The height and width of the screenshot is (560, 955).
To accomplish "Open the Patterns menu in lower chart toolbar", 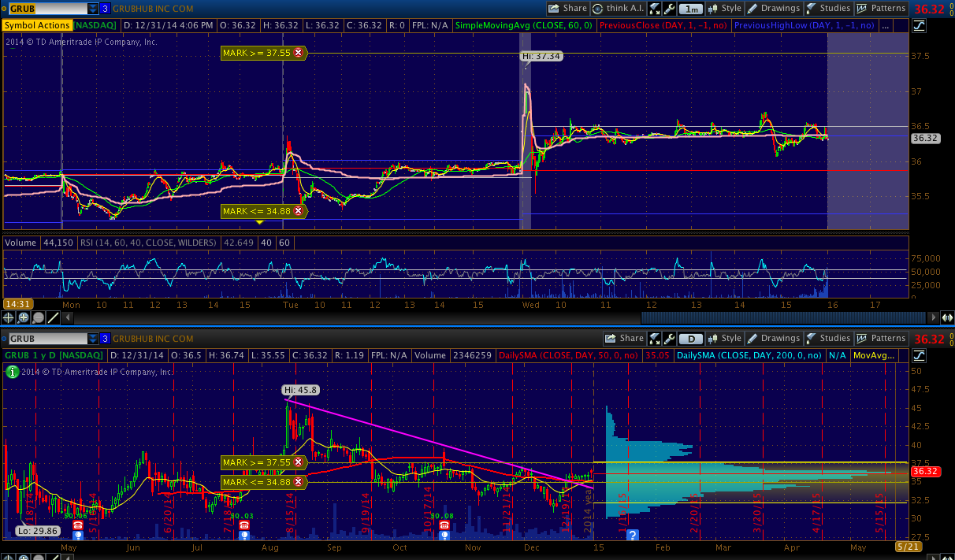I will click(881, 339).
